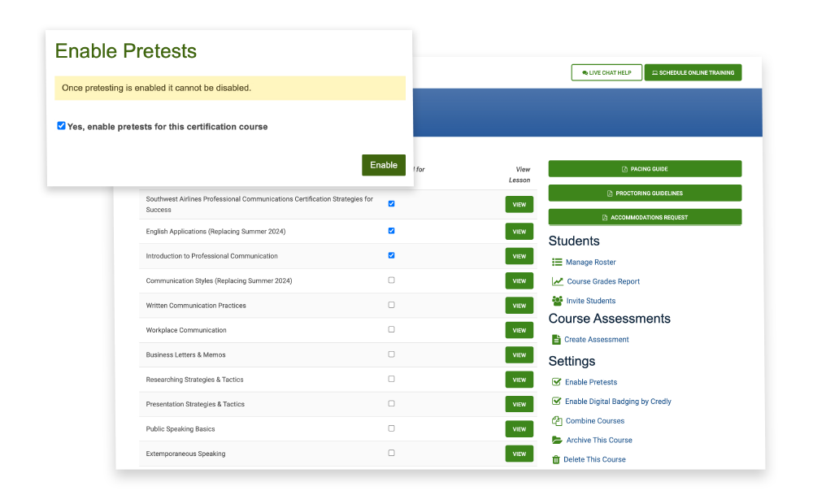Viewport: 813px width, 504px height.
Task: Click the Invite Students people icon
Action: [558, 301]
